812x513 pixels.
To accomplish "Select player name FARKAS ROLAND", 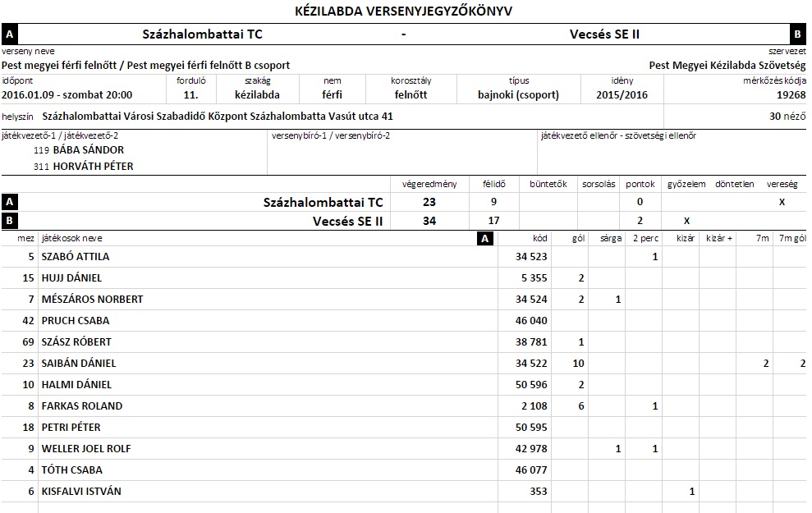I will (82, 406).
